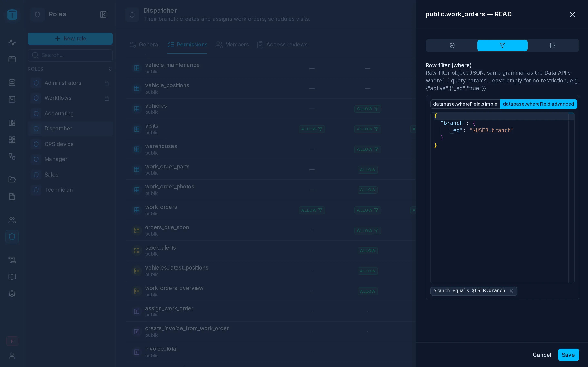Image resolution: width=588 pixels, height=367 pixels.
Task: Open the Members tab
Action: tap(232, 45)
